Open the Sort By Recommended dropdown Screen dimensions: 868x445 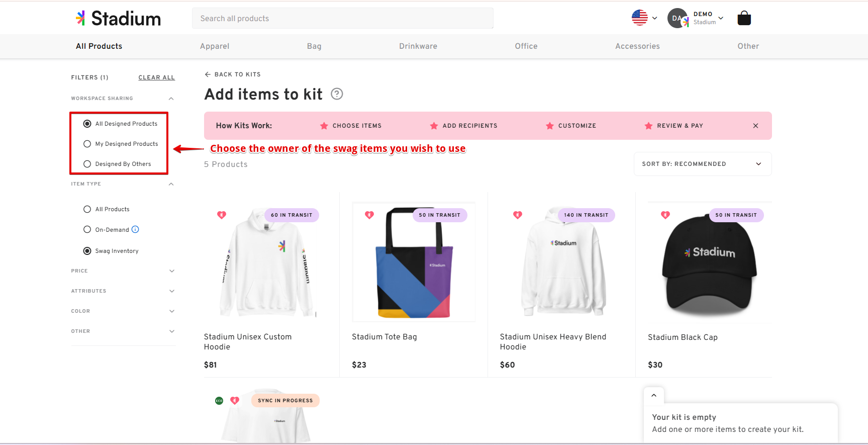[703, 164]
